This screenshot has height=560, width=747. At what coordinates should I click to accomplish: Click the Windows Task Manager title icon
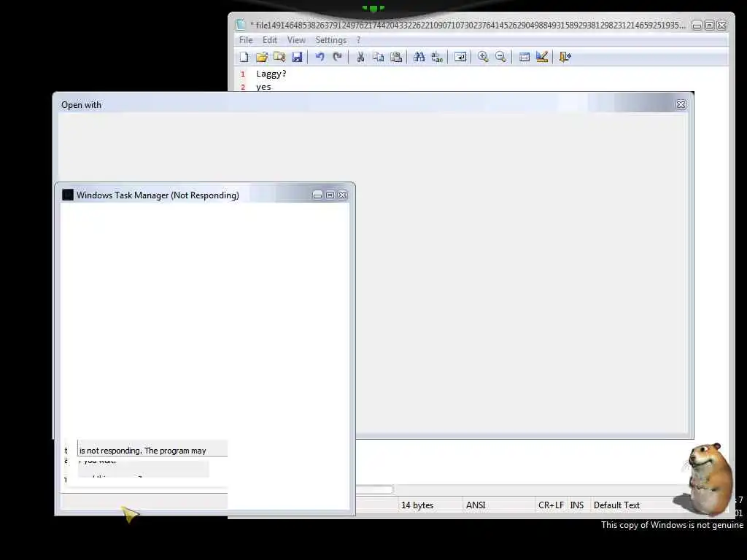(x=68, y=195)
